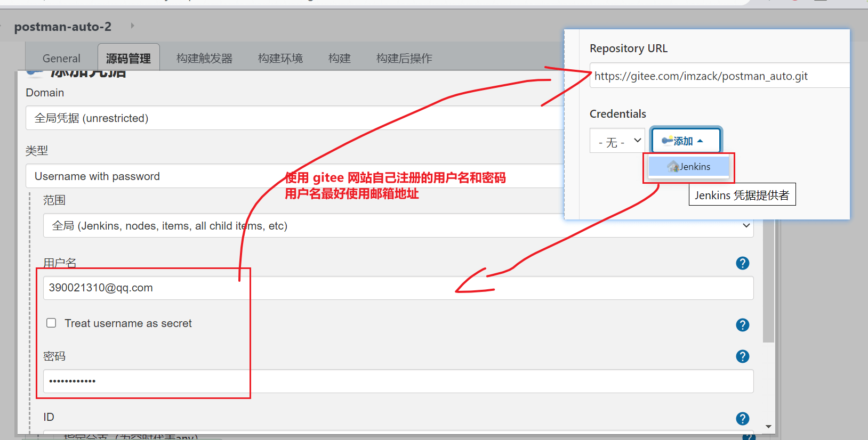Open the Credentials 无 dropdown
868x440 pixels.
[617, 141]
